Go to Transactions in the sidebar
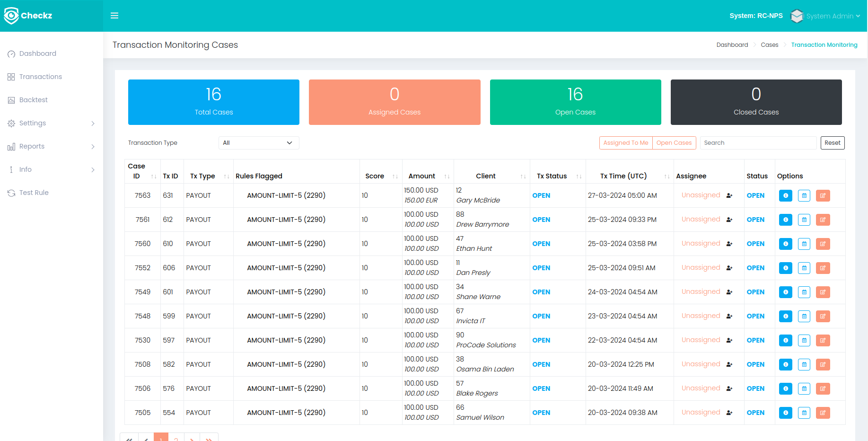868x441 pixels. (41, 77)
